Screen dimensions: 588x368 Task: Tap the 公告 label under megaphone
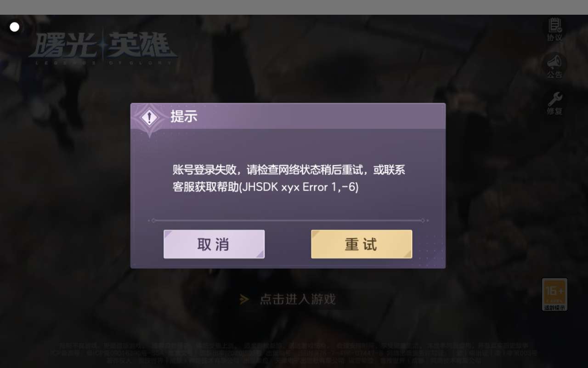554,75
